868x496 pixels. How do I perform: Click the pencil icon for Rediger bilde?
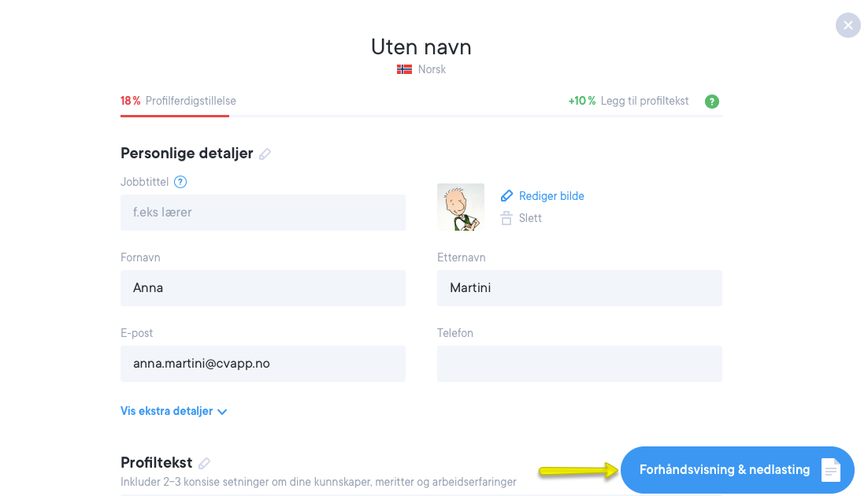(x=506, y=196)
